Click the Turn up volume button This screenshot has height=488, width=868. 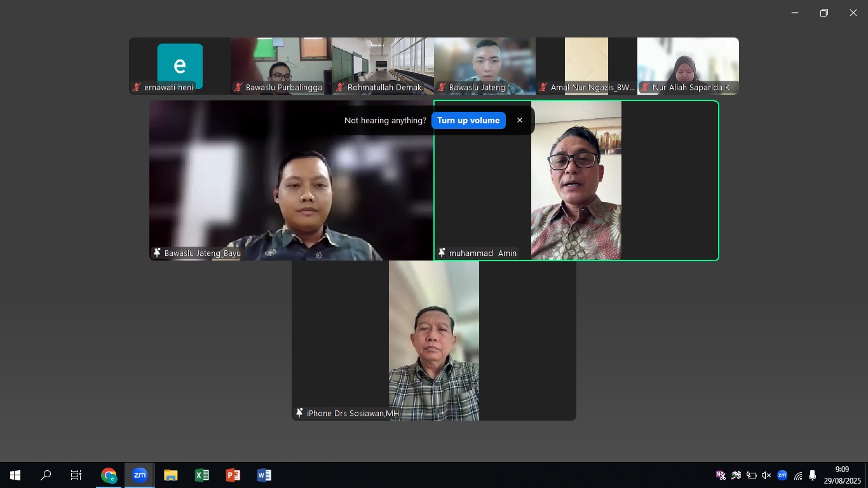pos(468,120)
